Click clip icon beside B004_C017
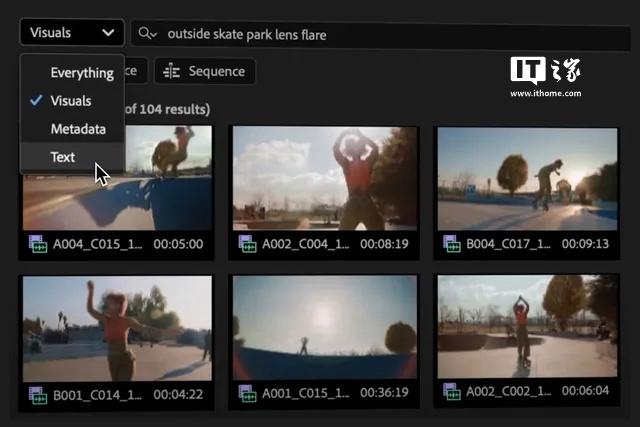The width and height of the screenshot is (640, 427). (x=452, y=244)
